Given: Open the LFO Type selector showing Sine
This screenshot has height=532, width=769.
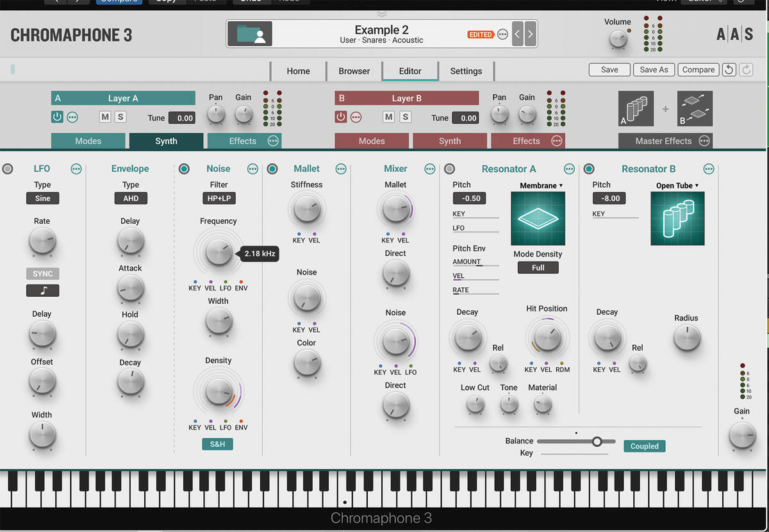Looking at the screenshot, I should [42, 198].
